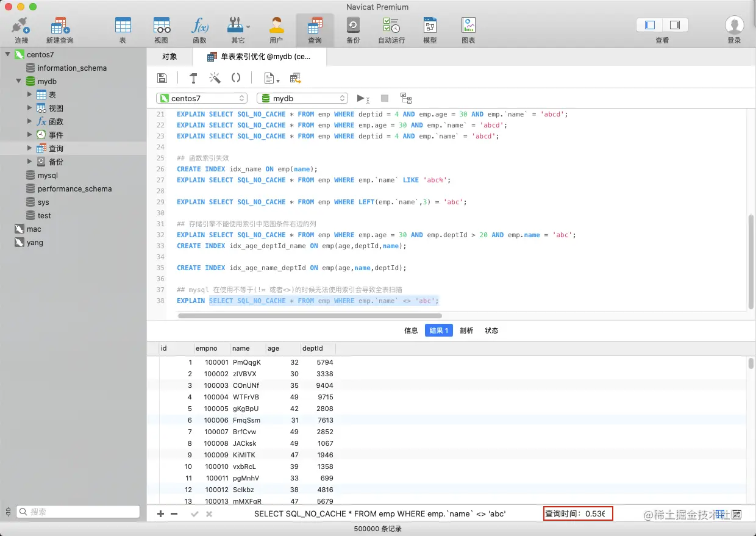Open the mydb database dropdown
756x536 pixels.
(302, 98)
